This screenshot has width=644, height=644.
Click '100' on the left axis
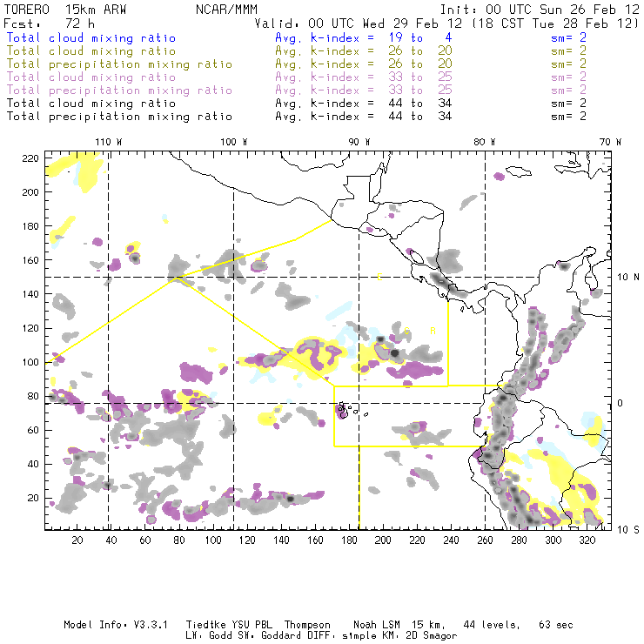point(30,362)
